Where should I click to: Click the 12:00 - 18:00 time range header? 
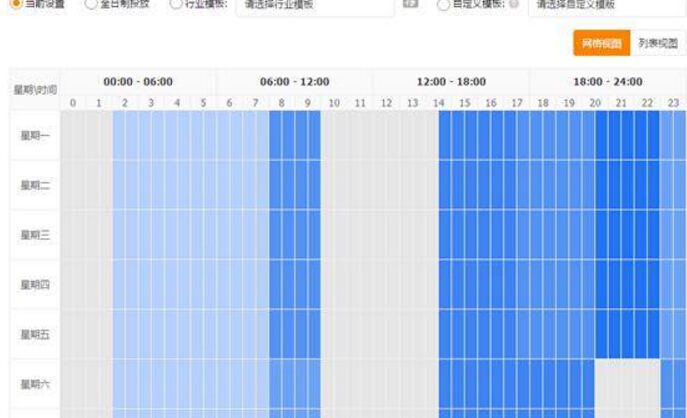click(x=451, y=81)
